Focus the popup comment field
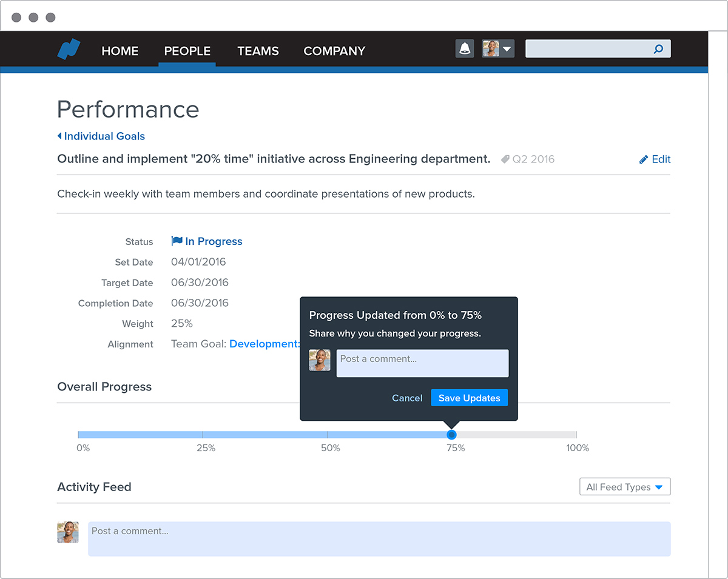This screenshot has height=579, width=728. pos(423,363)
